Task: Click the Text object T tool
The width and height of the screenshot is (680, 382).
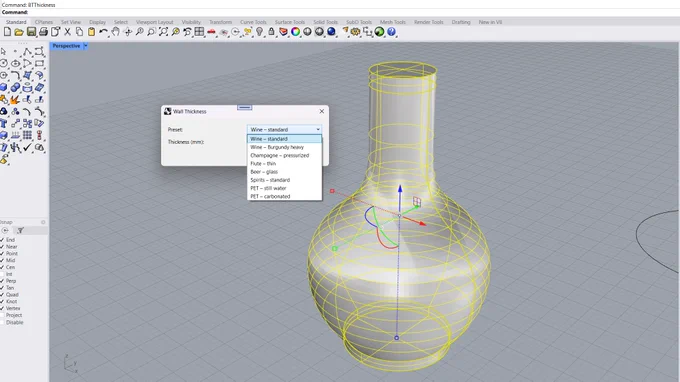Action: pos(3,124)
